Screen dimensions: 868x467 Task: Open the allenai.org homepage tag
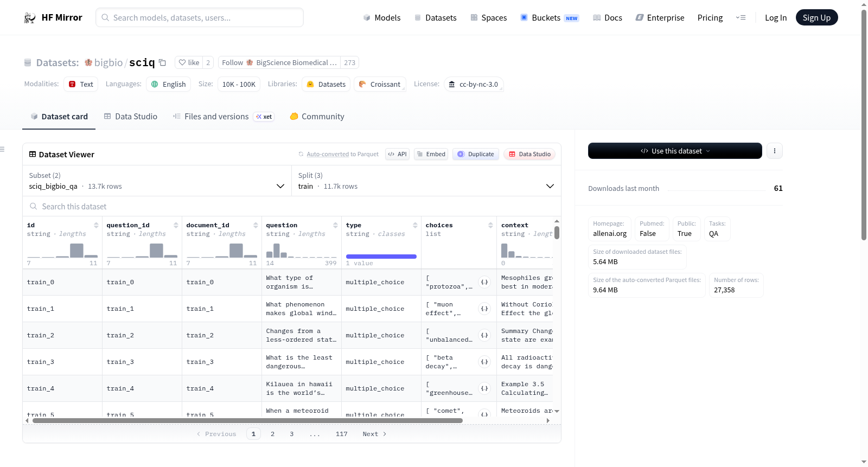click(610, 229)
